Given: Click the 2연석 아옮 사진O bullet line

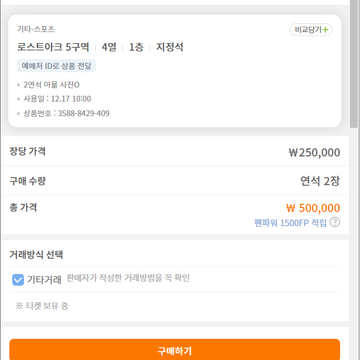Looking at the screenshot, I should pos(51,85).
